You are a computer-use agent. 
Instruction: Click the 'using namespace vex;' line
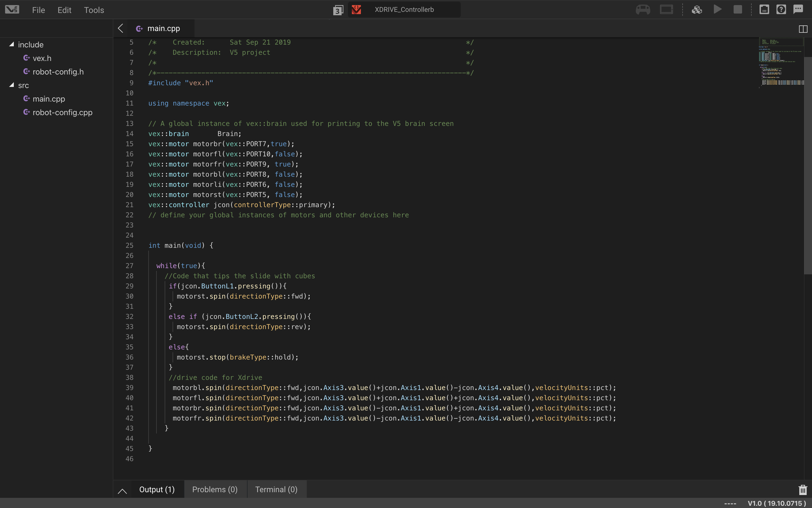tap(189, 103)
